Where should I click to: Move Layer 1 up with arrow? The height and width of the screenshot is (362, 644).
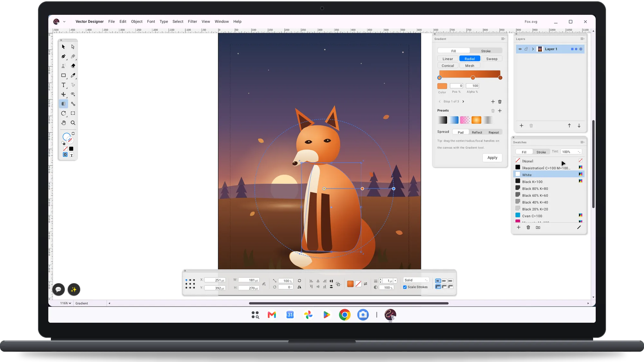point(569,126)
